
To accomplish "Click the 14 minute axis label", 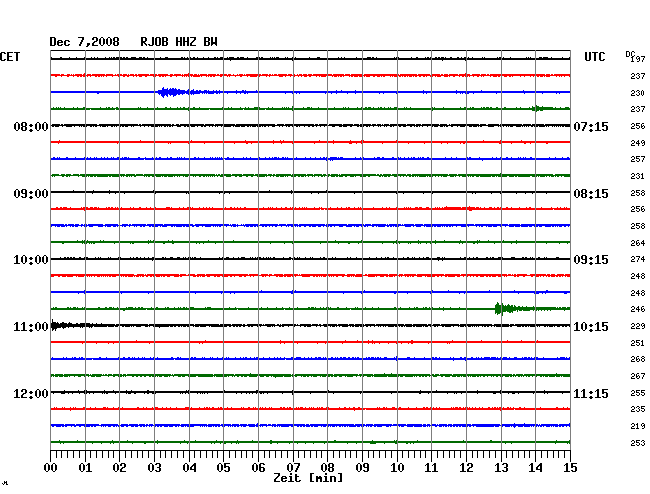I will [x=536, y=468].
